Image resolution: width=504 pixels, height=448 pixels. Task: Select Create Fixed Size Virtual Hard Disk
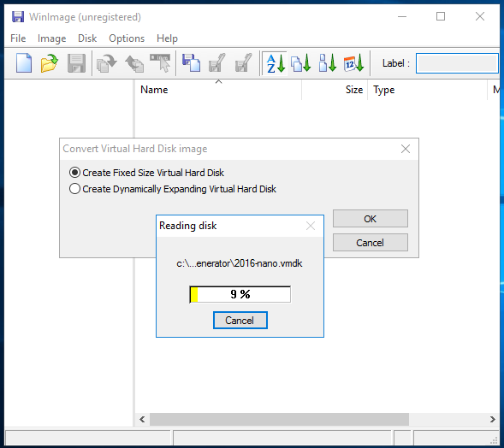pos(146,173)
